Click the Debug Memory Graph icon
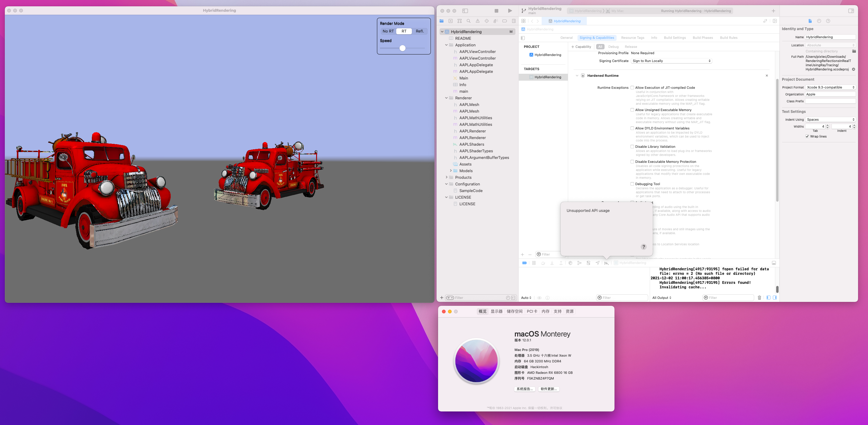The width and height of the screenshot is (868, 425). (579, 263)
